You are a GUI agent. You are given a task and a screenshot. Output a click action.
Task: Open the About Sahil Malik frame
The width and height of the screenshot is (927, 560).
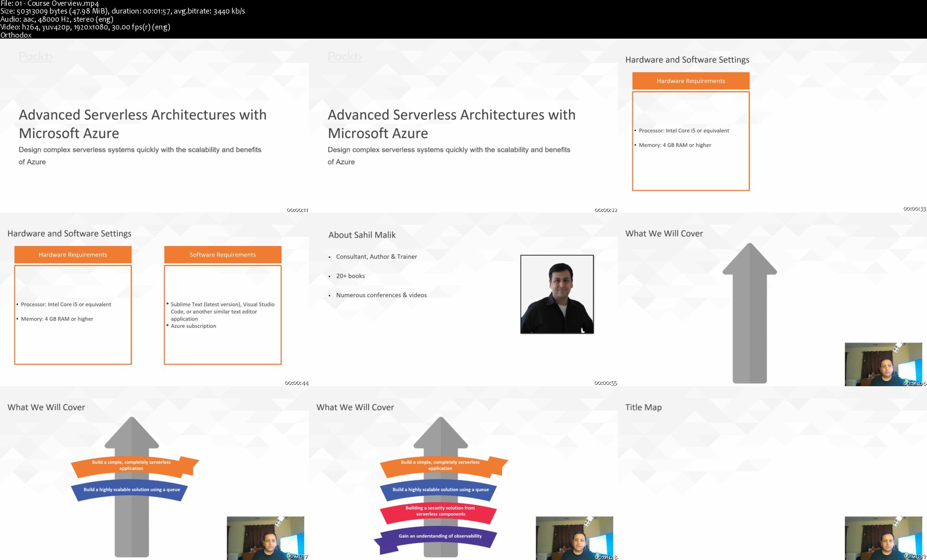point(463,299)
